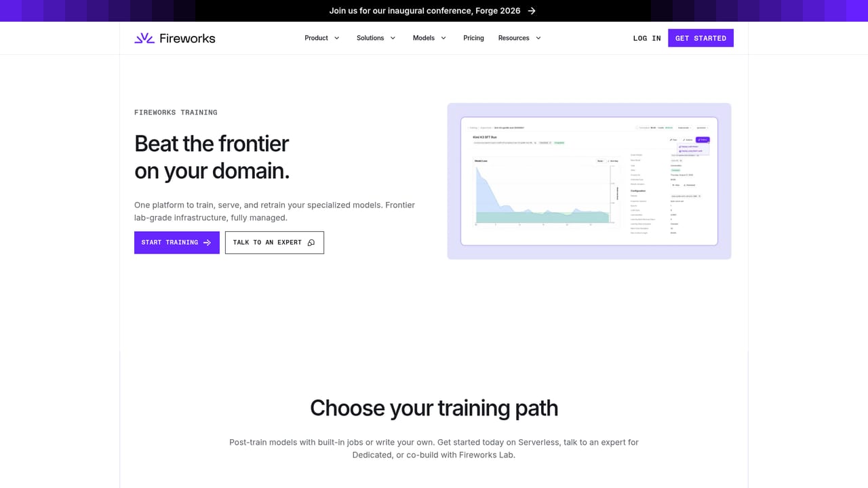868x488 pixels.
Task: Expand the Resources navigation menu
Action: pyautogui.click(x=520, y=38)
